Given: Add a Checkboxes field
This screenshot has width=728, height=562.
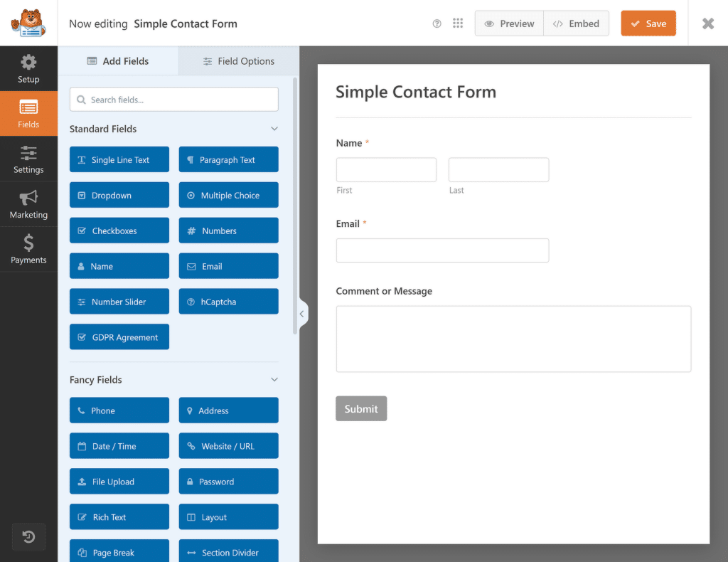Looking at the screenshot, I should click(119, 230).
